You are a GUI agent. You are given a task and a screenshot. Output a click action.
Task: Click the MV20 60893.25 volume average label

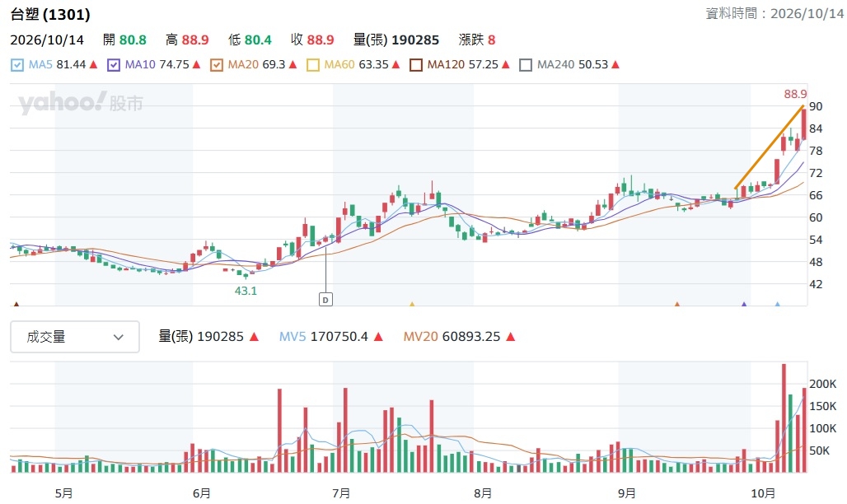pos(452,337)
